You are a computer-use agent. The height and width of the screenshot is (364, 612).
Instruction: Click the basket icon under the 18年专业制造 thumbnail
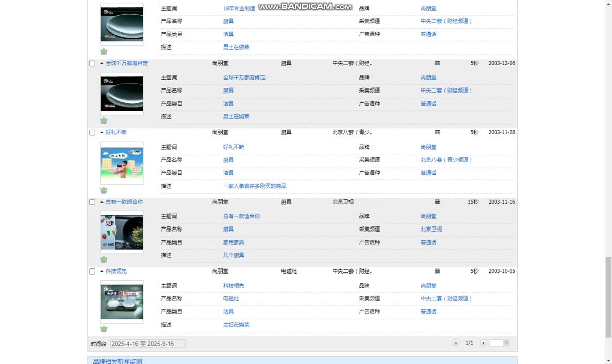(x=104, y=52)
